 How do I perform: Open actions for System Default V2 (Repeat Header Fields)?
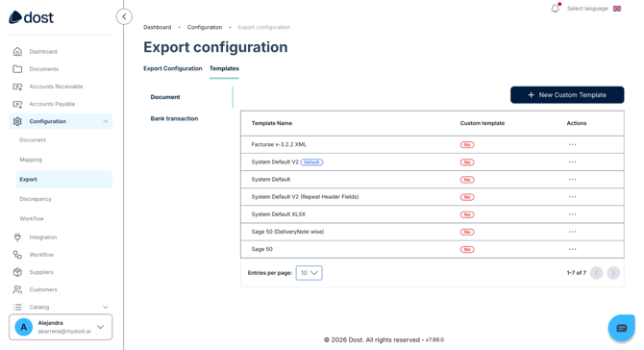(573, 197)
